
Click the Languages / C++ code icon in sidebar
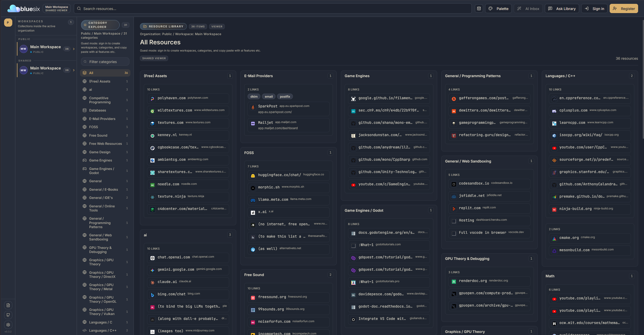click(85, 330)
